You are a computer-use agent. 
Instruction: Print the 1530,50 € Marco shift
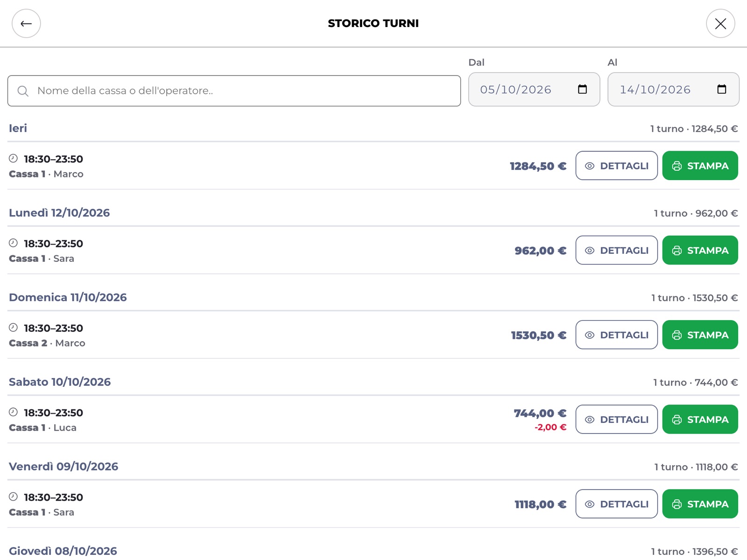click(x=700, y=335)
